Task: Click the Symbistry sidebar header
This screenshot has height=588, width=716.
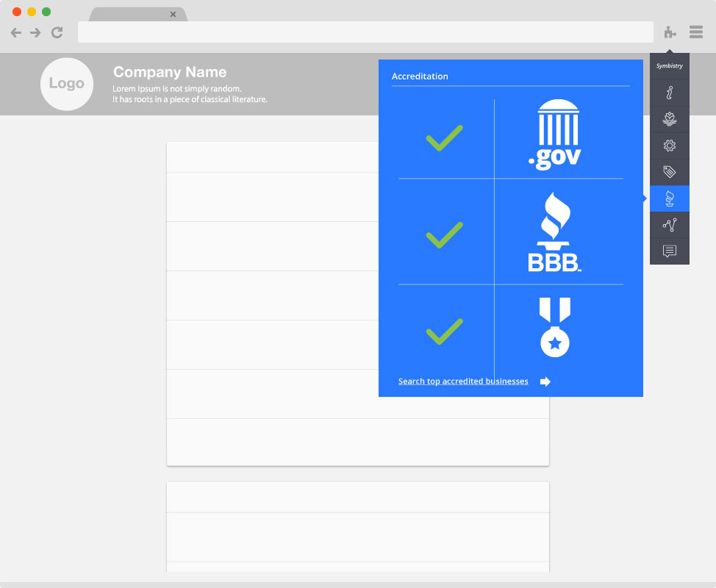Action: coord(670,65)
